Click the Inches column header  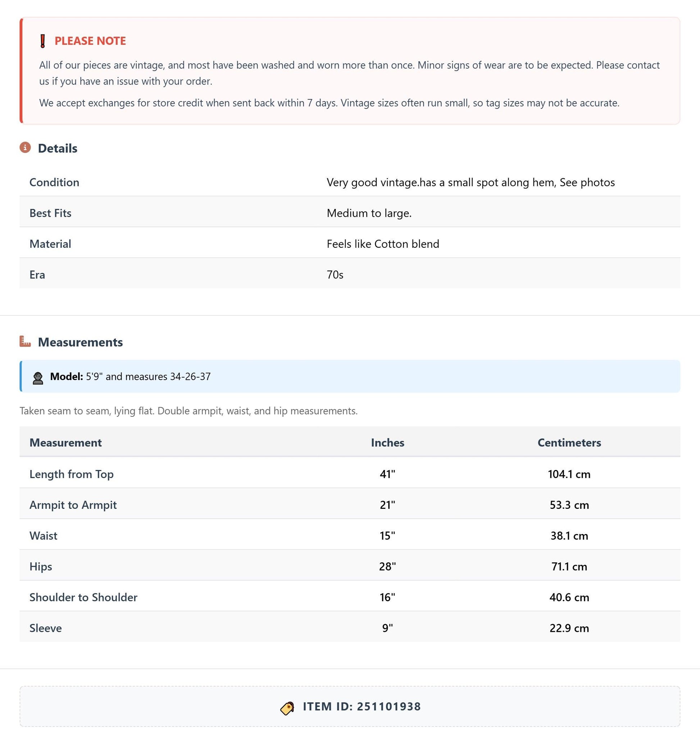click(x=387, y=442)
